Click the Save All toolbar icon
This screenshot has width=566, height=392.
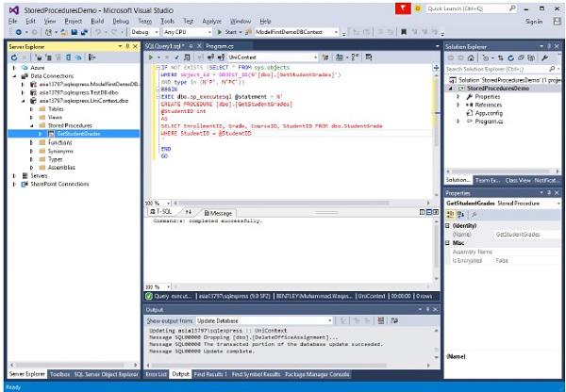[x=84, y=32]
